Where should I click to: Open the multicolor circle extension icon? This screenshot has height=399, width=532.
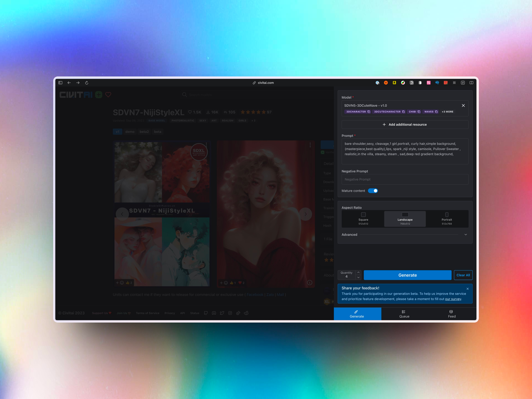point(403,83)
